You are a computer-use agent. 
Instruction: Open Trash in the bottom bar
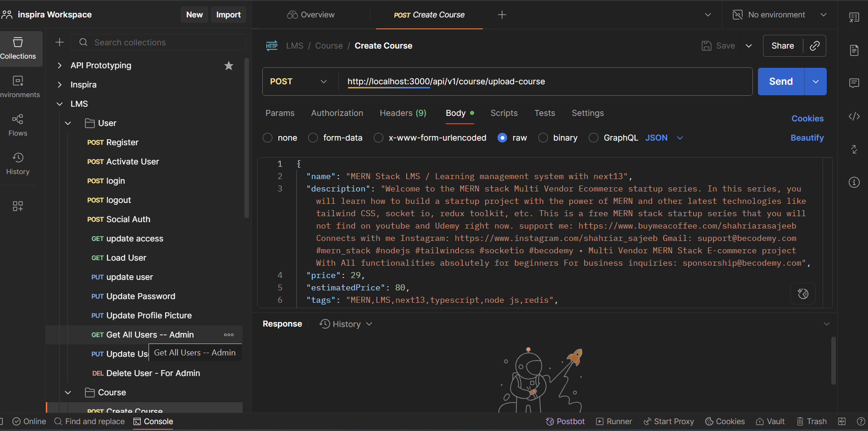click(812, 421)
